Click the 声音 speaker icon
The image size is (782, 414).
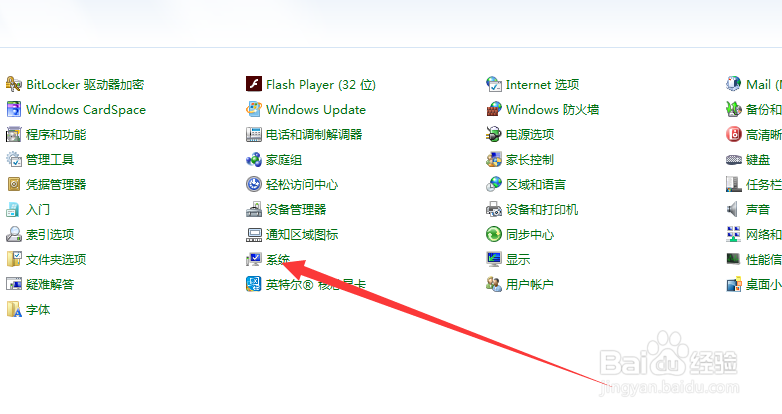pyautogui.click(x=734, y=209)
